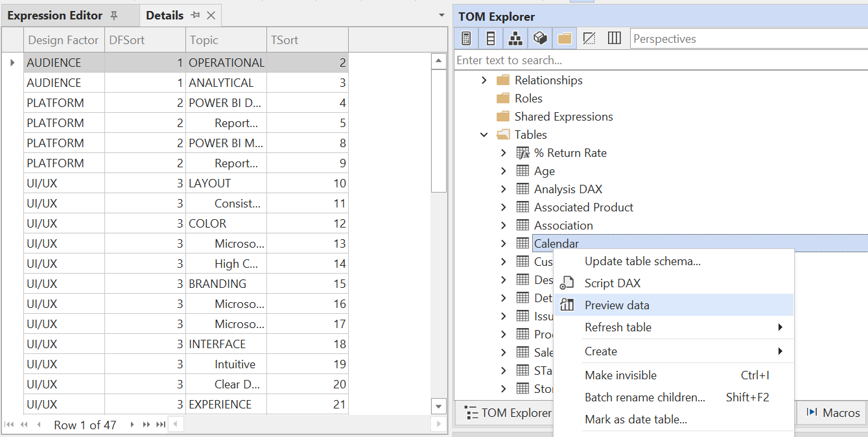Click the show hidden objects icon
Image resolution: width=868 pixels, height=437 pixels.
[589, 38]
